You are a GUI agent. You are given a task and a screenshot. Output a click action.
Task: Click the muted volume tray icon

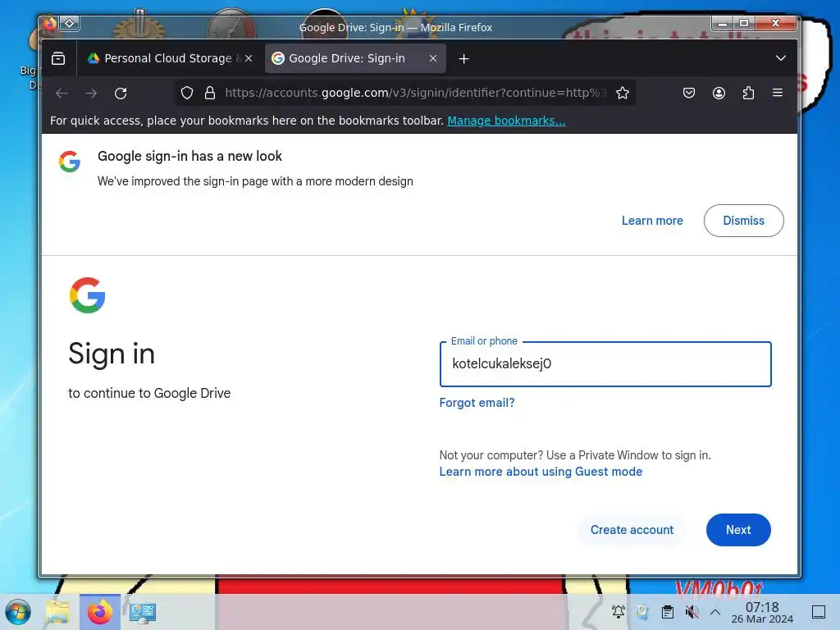(x=692, y=612)
